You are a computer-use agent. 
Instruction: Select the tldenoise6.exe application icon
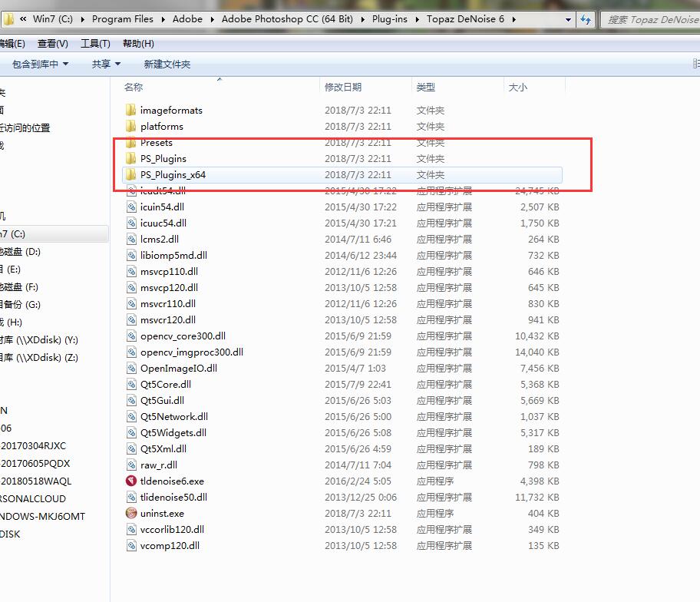coord(131,481)
